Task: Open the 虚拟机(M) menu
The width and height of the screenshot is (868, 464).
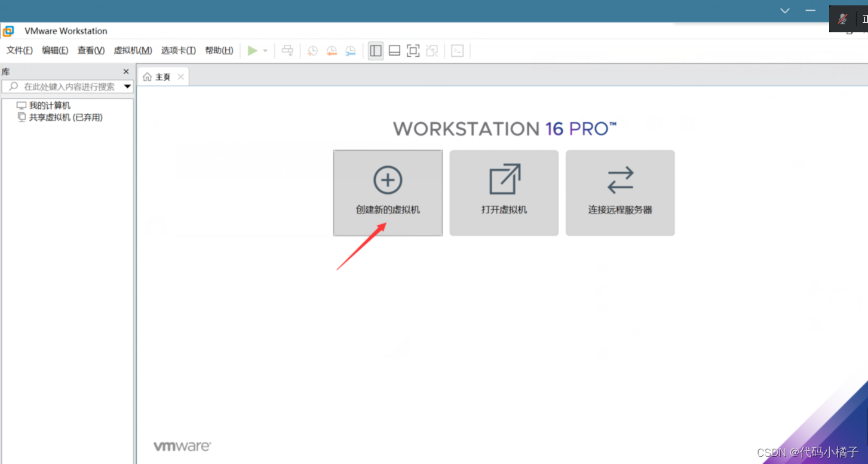Action: 133,51
